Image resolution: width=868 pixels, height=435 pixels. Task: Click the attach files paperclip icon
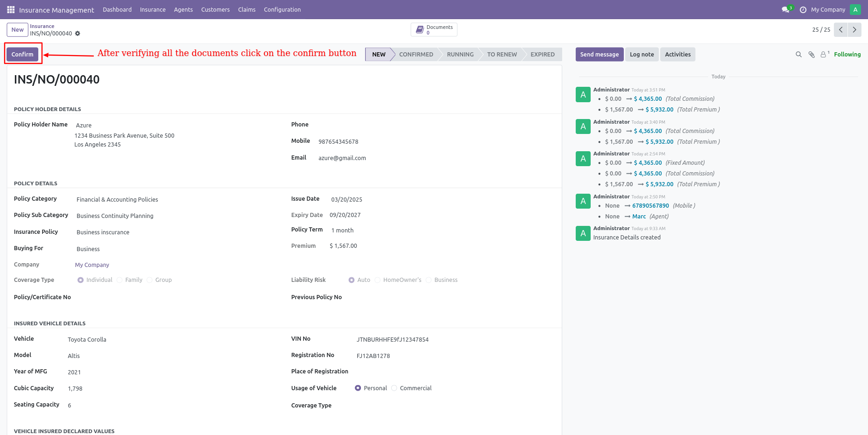pos(812,55)
